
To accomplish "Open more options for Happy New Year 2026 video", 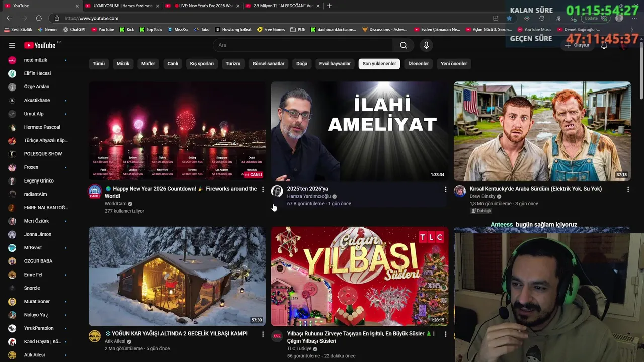I will point(263,189).
